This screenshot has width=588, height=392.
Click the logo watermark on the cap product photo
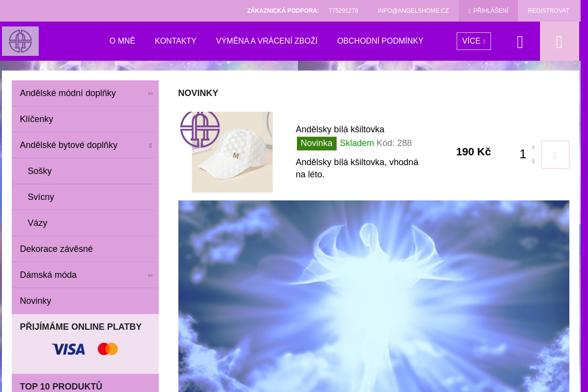(201, 129)
